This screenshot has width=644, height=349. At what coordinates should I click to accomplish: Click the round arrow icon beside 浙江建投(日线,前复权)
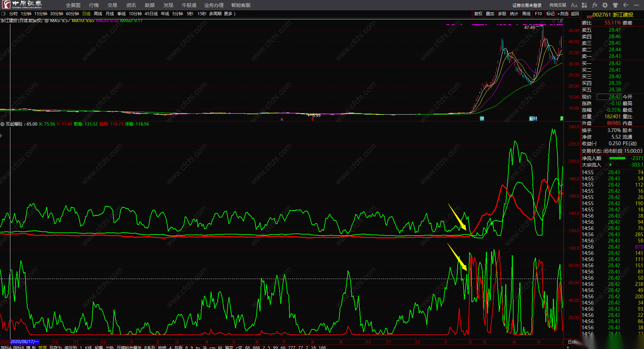pos(47,21)
